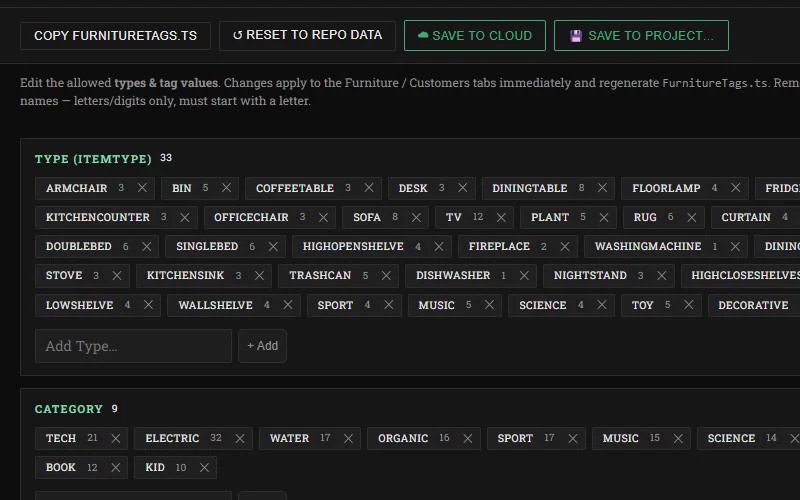The width and height of the screenshot is (800, 500).
Task: Delete the ELECTRIC category via X
Action: (240, 438)
